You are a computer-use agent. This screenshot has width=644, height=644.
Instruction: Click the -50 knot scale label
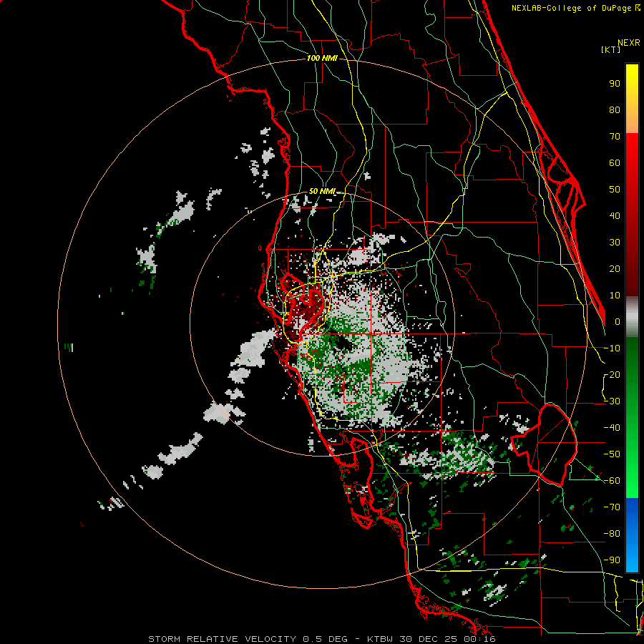[612, 454]
